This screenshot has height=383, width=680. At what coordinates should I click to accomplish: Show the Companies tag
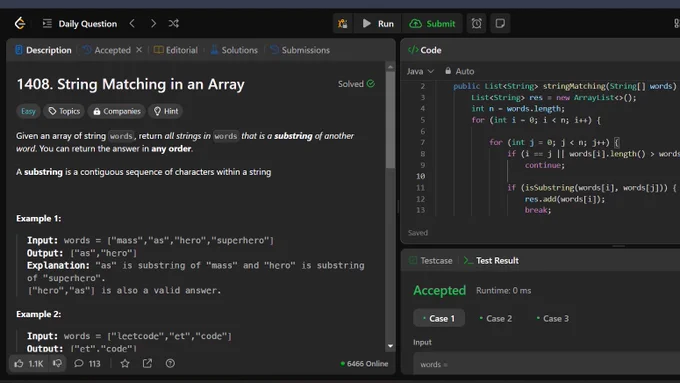[x=117, y=111]
